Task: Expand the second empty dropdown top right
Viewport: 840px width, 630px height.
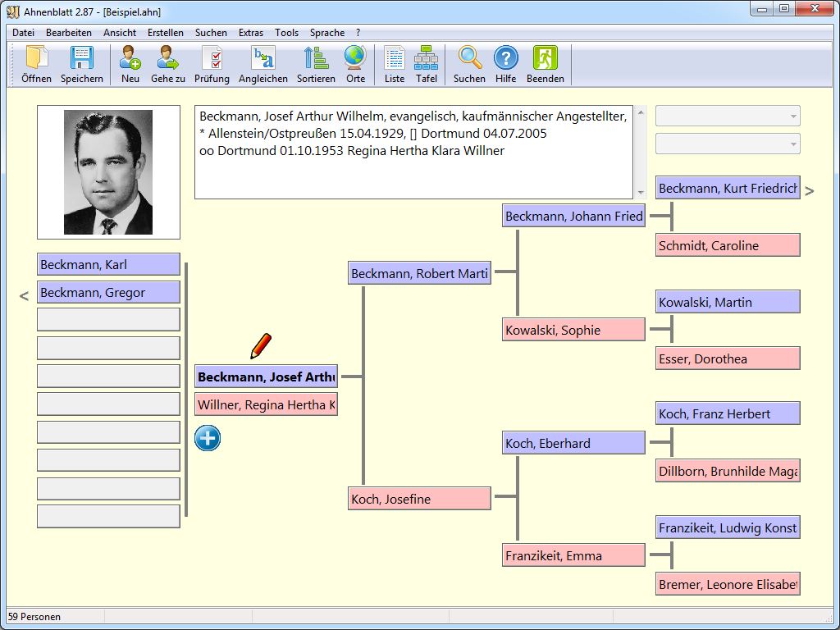Action: point(793,144)
